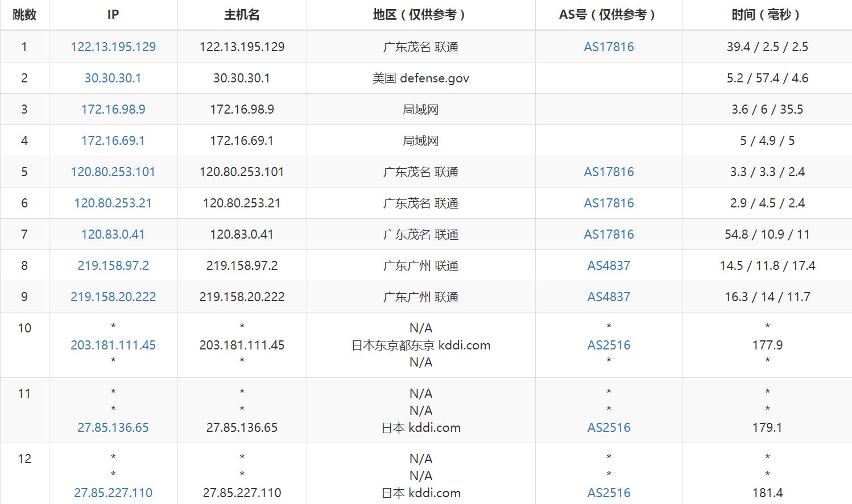Click time value 16.3 / 14 / 11.7
Image resolution: width=852 pixels, height=504 pixels.
pyautogui.click(x=767, y=297)
